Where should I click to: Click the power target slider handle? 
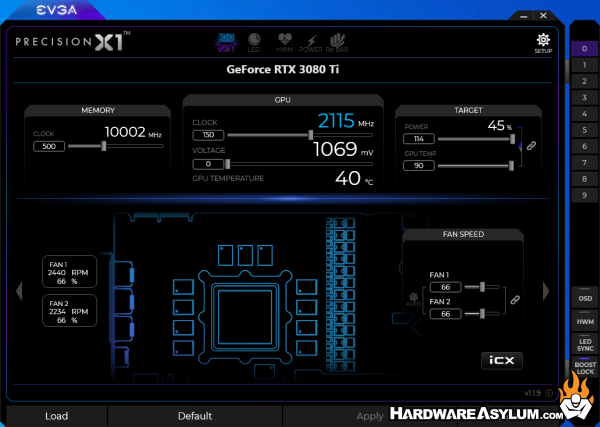[512, 139]
